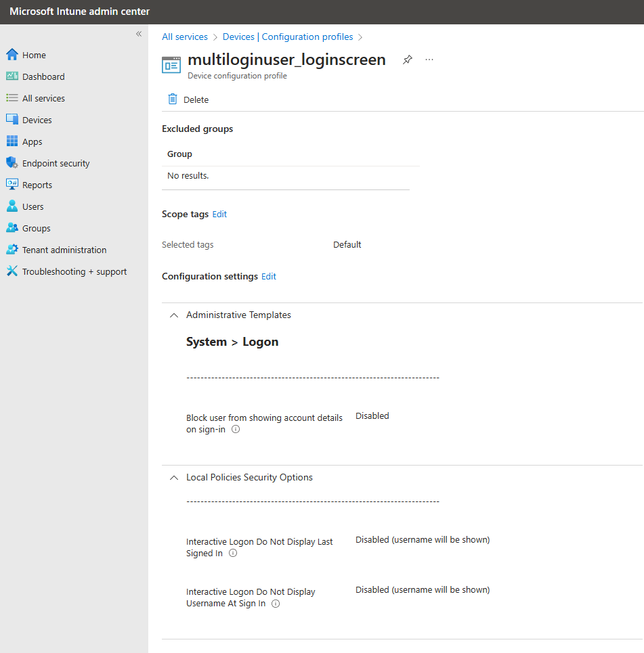The image size is (644, 653).
Task: Click Devices | Configuration profiles breadcrumb
Action: [288, 37]
